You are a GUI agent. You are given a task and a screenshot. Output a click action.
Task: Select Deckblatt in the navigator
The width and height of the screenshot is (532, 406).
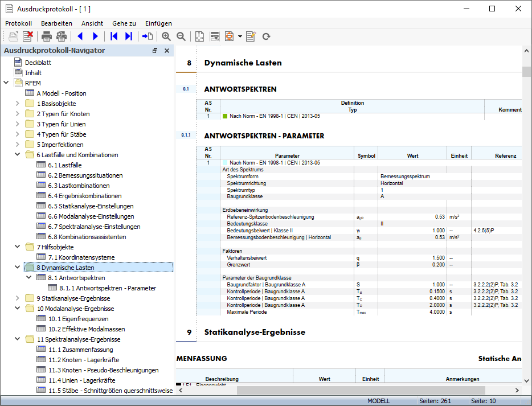tap(38, 63)
